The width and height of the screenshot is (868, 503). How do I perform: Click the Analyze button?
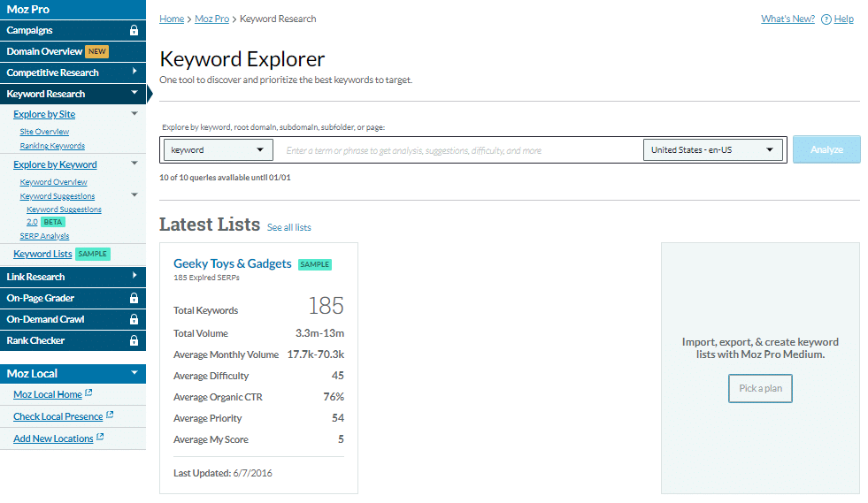826,150
